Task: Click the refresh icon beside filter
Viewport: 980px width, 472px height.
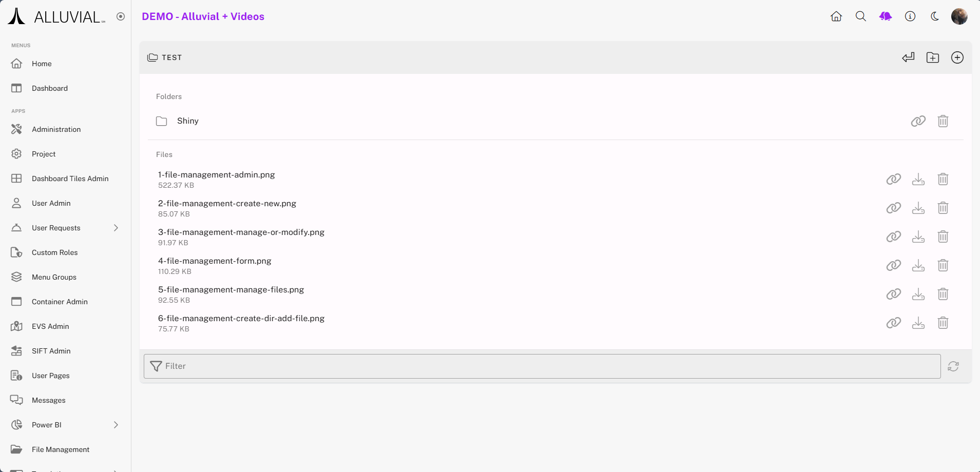Action: [953, 366]
